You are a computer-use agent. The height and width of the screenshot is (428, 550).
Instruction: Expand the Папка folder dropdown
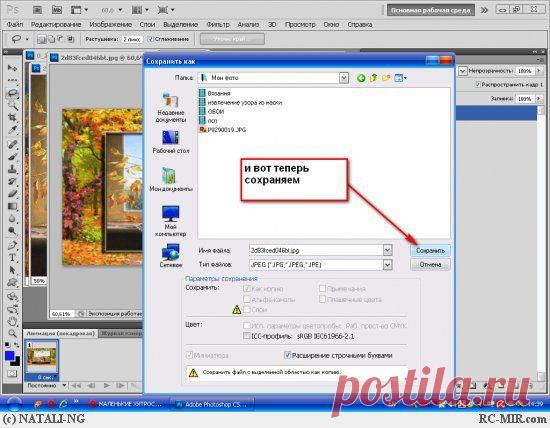pos(344,78)
